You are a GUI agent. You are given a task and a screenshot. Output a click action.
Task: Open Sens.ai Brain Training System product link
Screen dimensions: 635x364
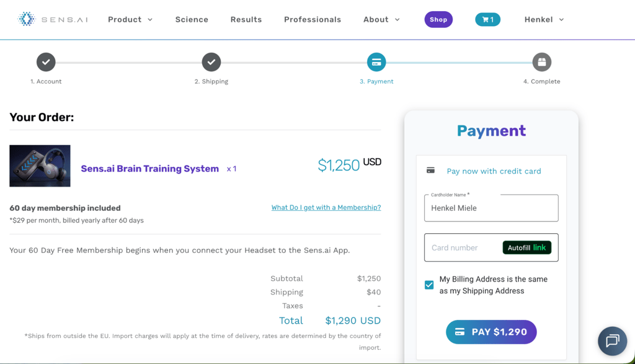pyautogui.click(x=150, y=169)
